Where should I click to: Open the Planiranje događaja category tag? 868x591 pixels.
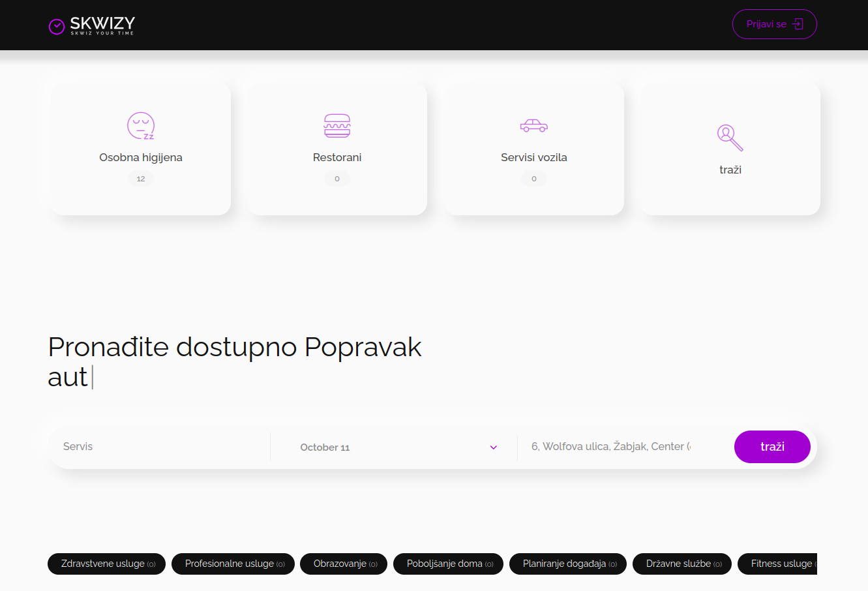(x=568, y=564)
